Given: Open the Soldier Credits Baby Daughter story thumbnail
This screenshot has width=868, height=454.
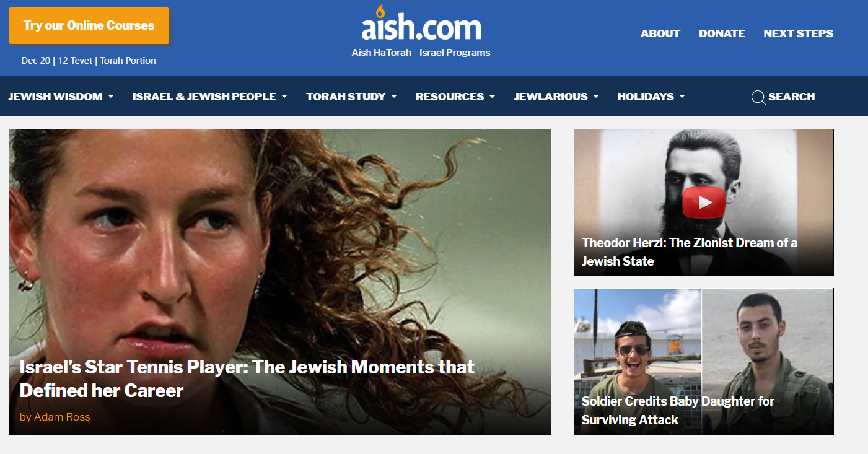Looking at the screenshot, I should click(x=703, y=361).
